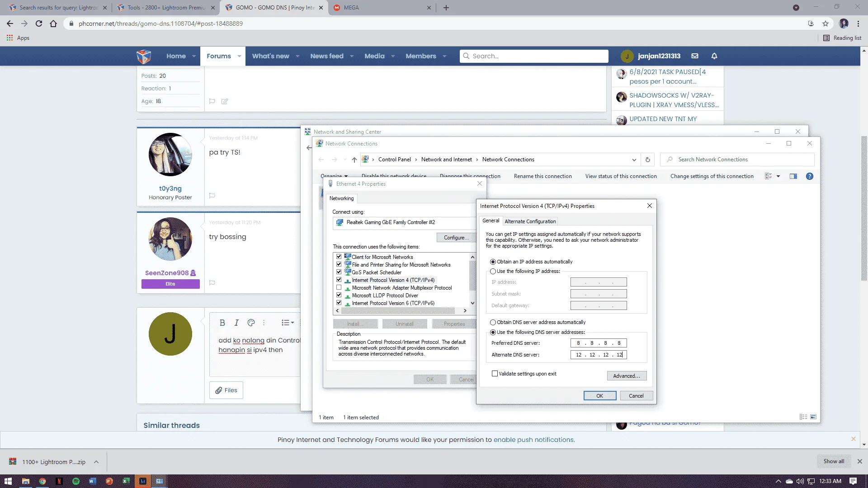Toggle the preview pane icon in Network Connections

point(793,176)
